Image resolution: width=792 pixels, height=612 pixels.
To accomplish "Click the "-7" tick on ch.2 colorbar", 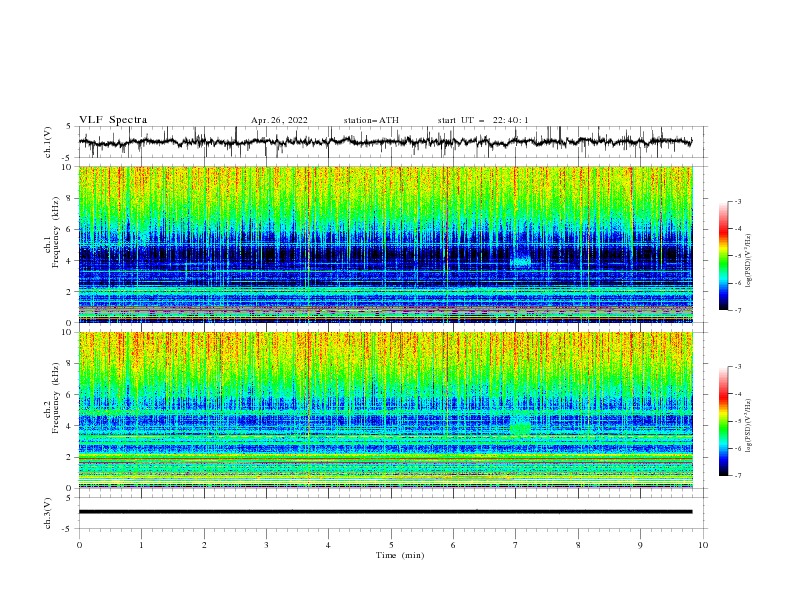I will click(x=737, y=475).
